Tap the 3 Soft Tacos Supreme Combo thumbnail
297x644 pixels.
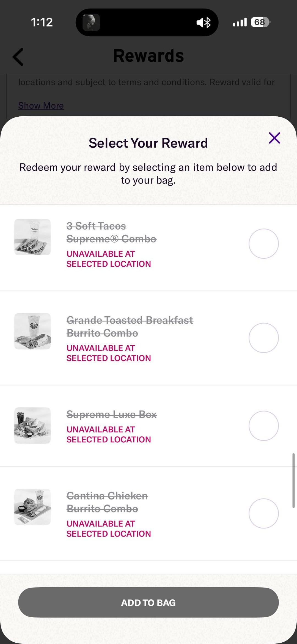coord(32,237)
